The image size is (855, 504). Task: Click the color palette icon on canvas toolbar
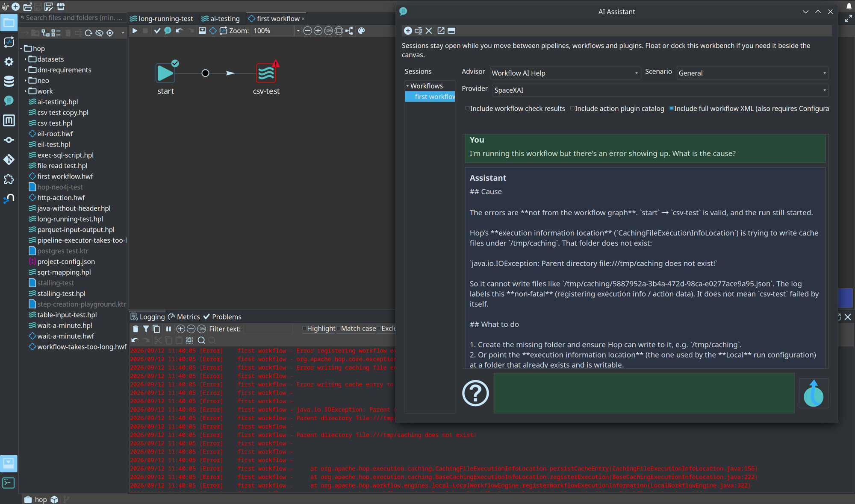coord(361,31)
